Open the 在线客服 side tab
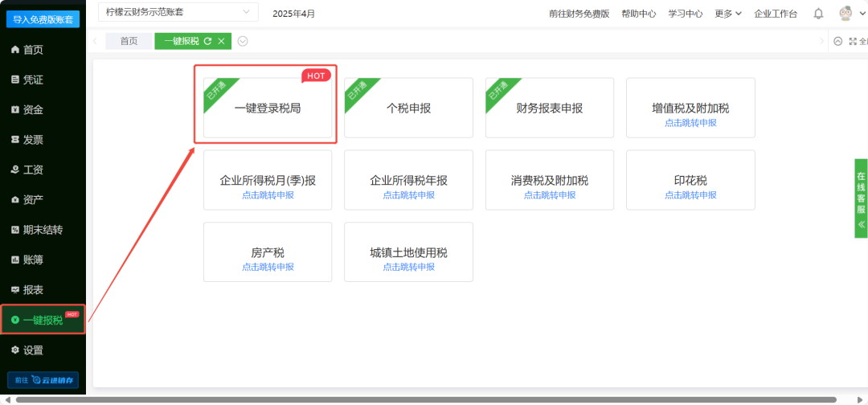The width and height of the screenshot is (868, 405). point(861,198)
